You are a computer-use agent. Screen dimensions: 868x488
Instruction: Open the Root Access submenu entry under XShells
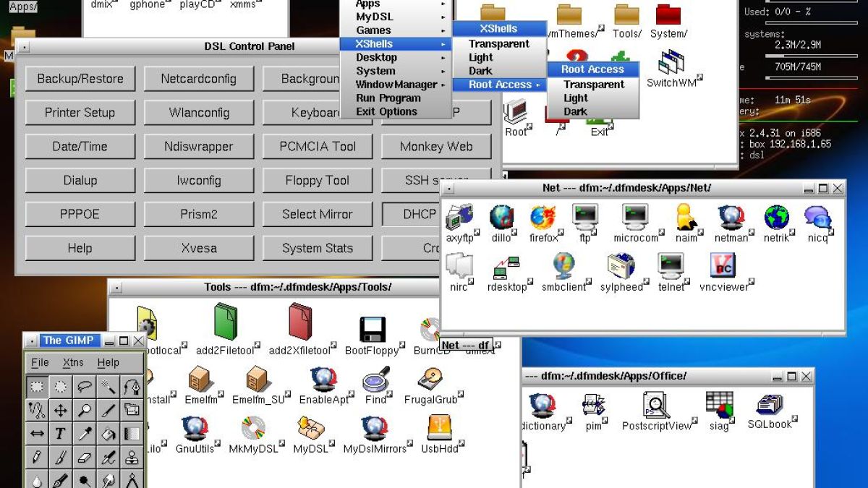coord(499,85)
